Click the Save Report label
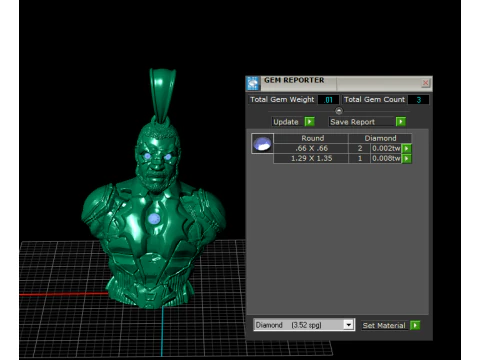 click(x=361, y=122)
